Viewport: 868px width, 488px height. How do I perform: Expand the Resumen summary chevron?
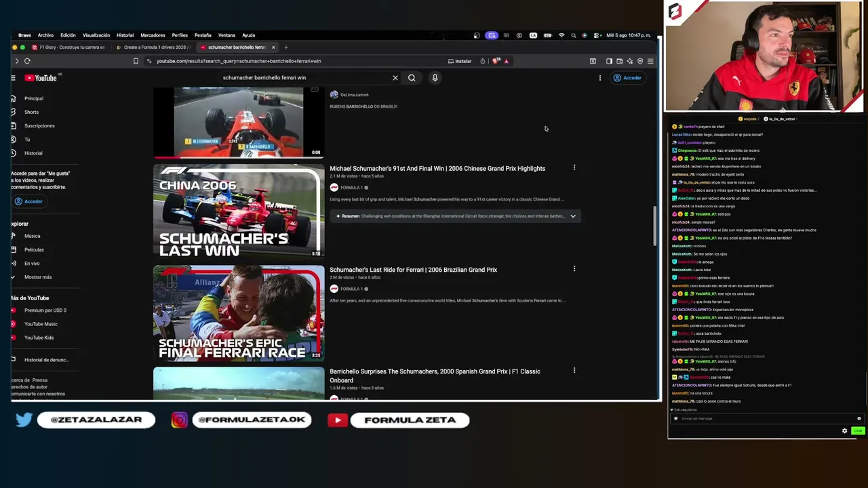pyautogui.click(x=573, y=216)
